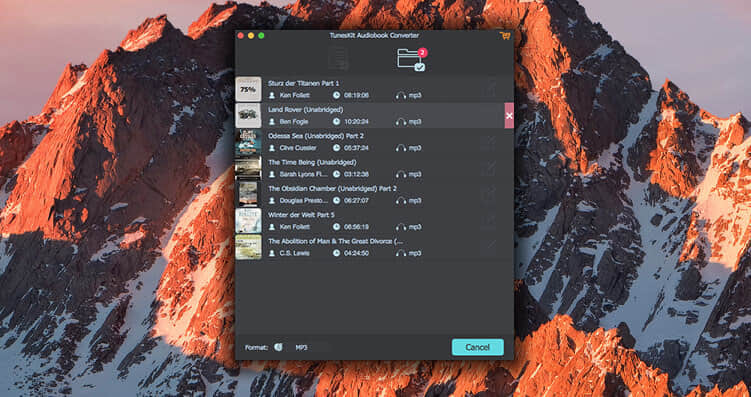Image resolution: width=751 pixels, height=397 pixels.
Task: Remove Land Rover with the red X
Action: [509, 115]
